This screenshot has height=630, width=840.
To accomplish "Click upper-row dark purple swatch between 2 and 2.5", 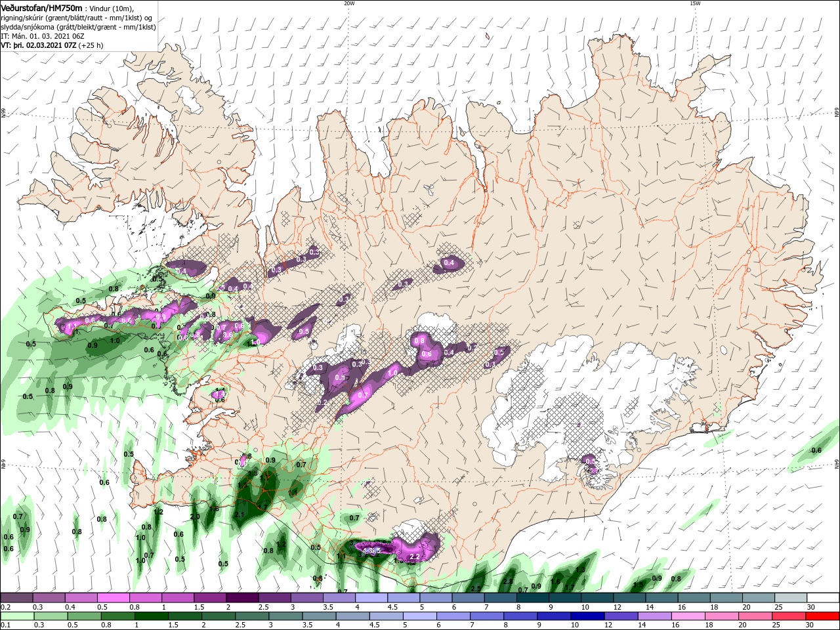I will pyautogui.click(x=242, y=598).
